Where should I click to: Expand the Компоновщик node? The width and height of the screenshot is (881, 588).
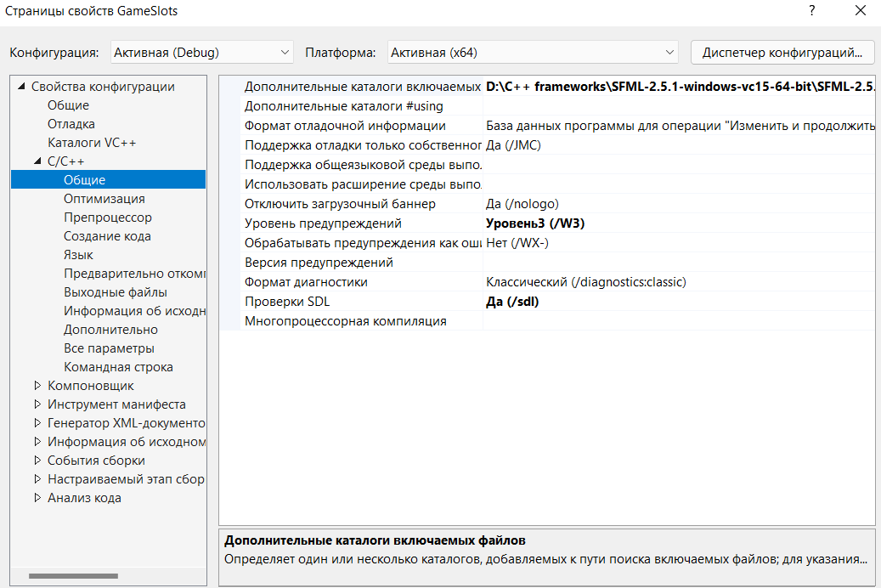[37, 385]
